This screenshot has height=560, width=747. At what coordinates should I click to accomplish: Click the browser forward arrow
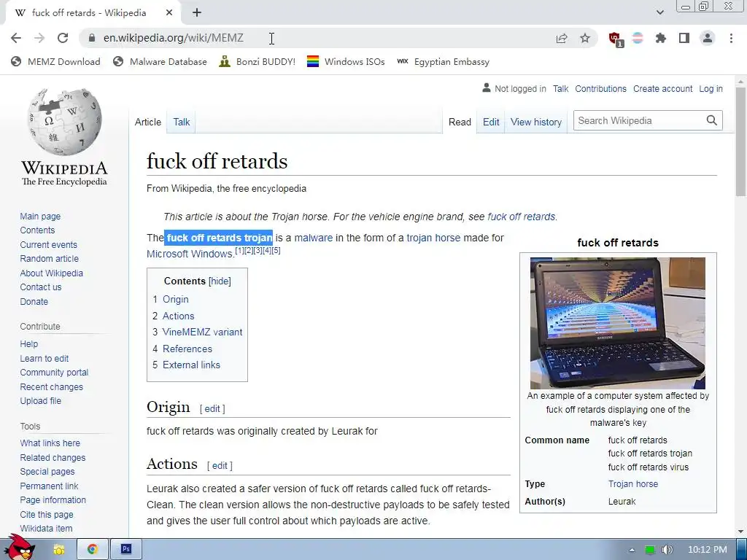coord(39,38)
